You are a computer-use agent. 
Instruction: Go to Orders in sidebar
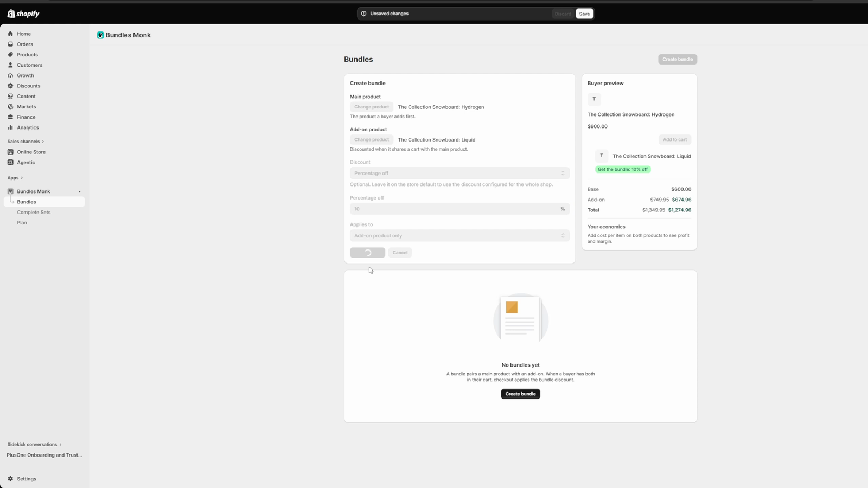[25, 44]
